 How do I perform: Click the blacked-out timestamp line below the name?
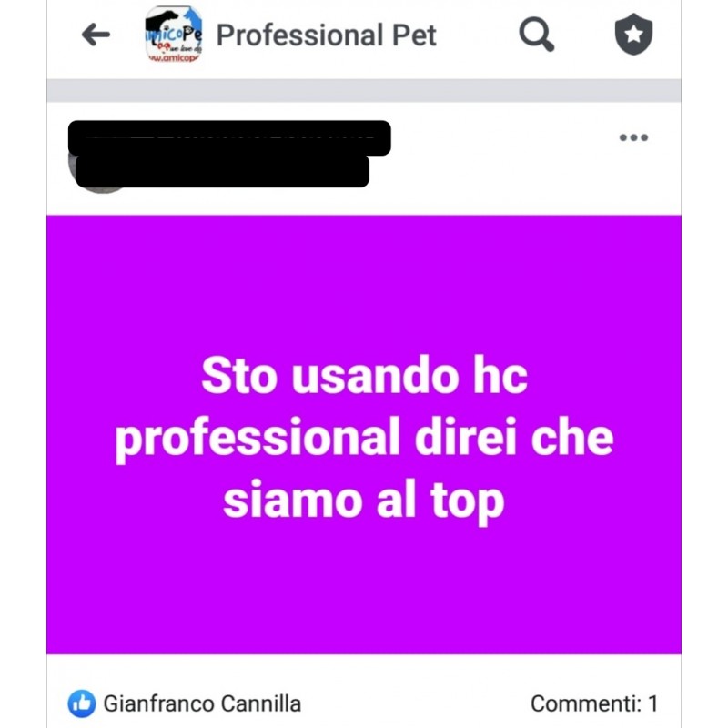tap(222, 171)
